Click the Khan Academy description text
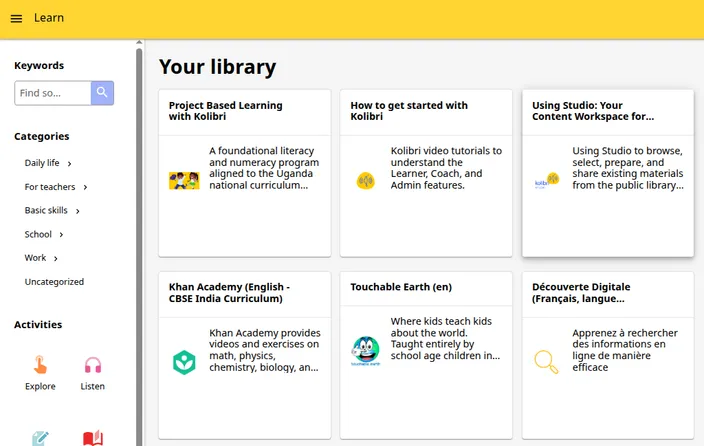The height and width of the screenshot is (446, 704). (265, 350)
